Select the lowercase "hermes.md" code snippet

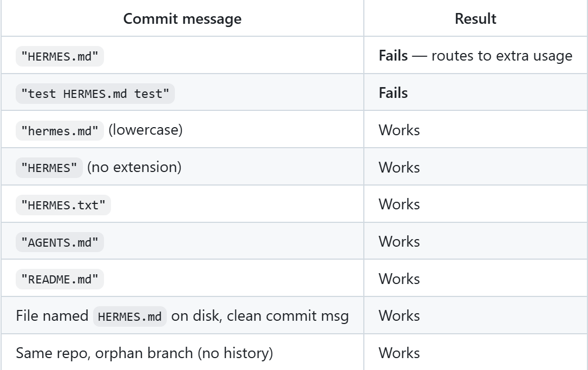[x=60, y=131]
